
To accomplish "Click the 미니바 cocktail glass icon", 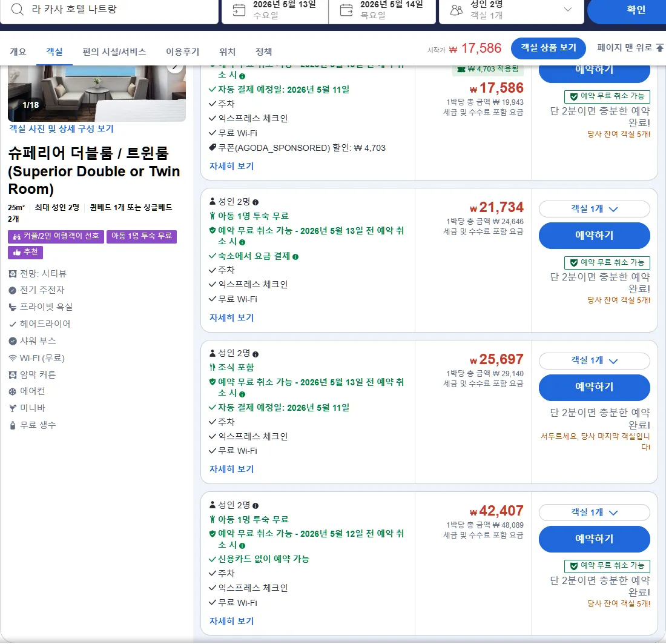I will coord(13,408).
